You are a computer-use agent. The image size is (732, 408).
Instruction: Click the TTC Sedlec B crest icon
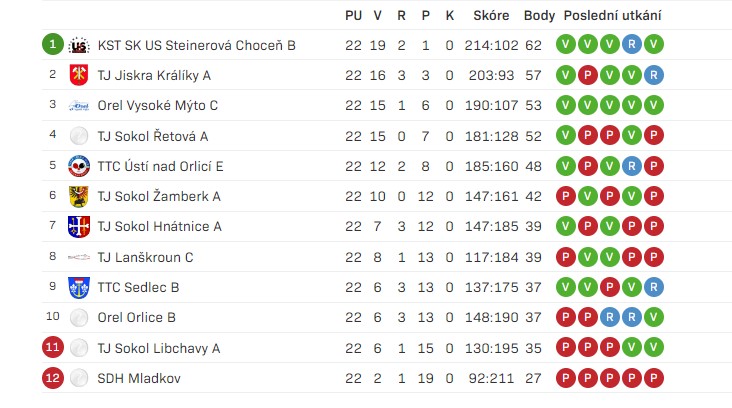pos(79,287)
